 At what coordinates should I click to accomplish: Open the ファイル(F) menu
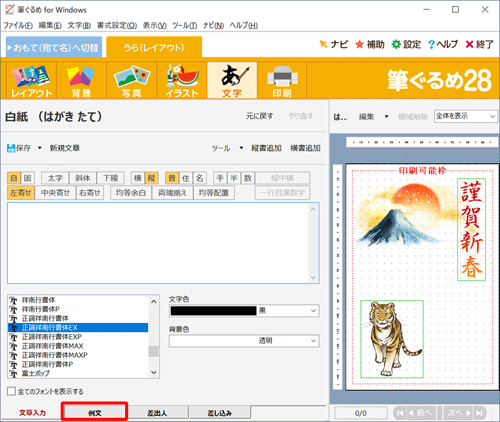pos(18,25)
